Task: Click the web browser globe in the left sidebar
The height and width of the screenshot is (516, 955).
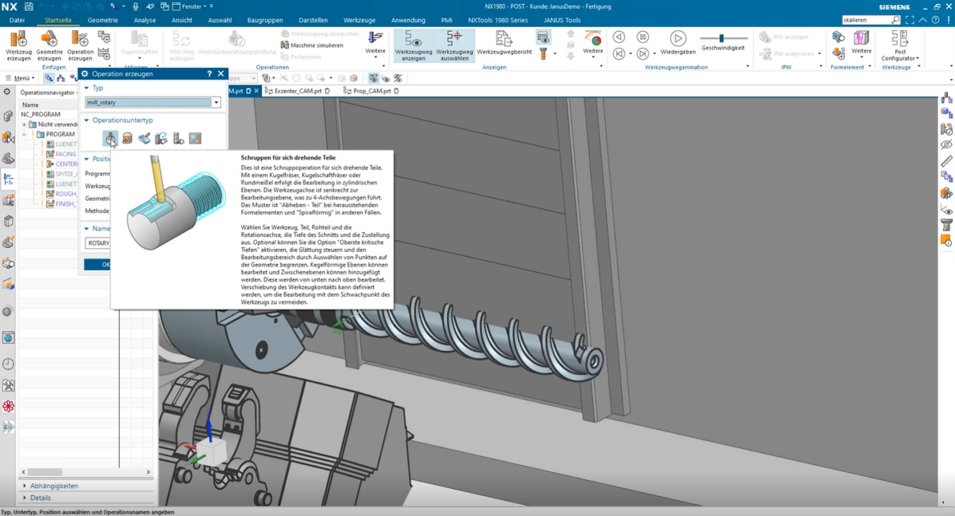Action: [9, 338]
